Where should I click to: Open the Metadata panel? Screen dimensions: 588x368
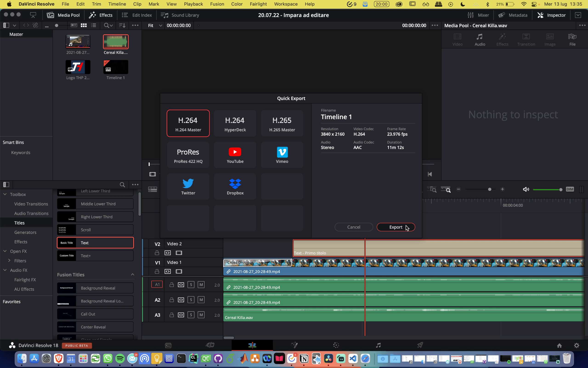pos(513,15)
